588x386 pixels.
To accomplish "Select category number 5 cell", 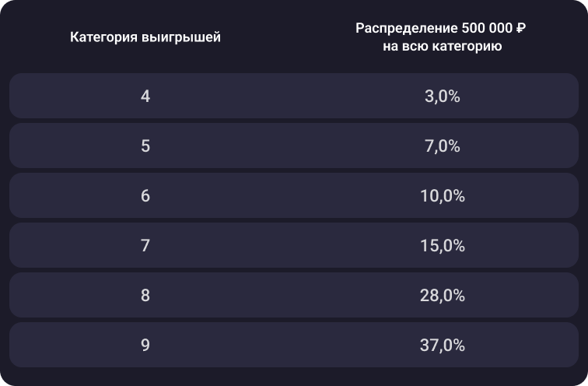I will coord(145,146).
